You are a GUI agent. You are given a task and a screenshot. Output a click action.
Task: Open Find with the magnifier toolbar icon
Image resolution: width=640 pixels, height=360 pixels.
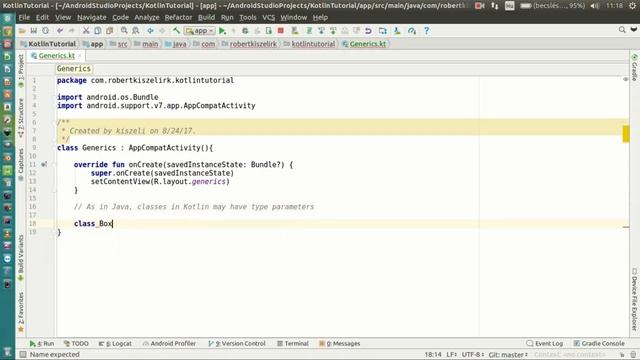tap(124, 31)
